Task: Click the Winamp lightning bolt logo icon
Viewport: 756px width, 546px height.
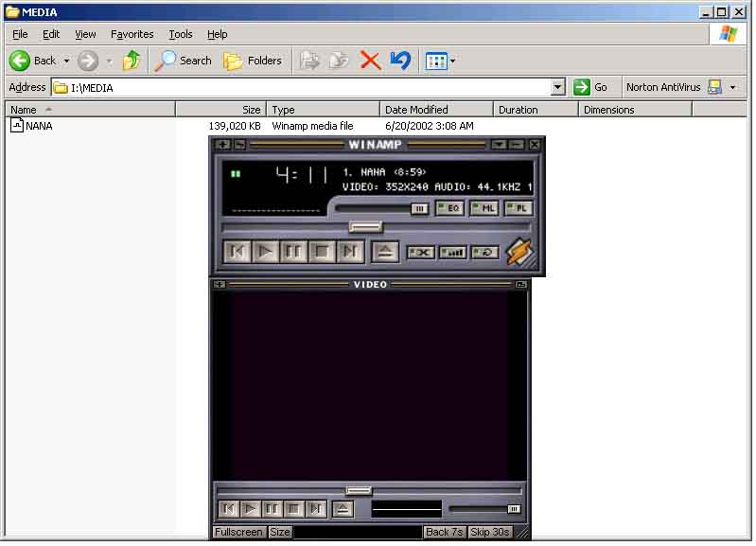Action: [x=519, y=252]
